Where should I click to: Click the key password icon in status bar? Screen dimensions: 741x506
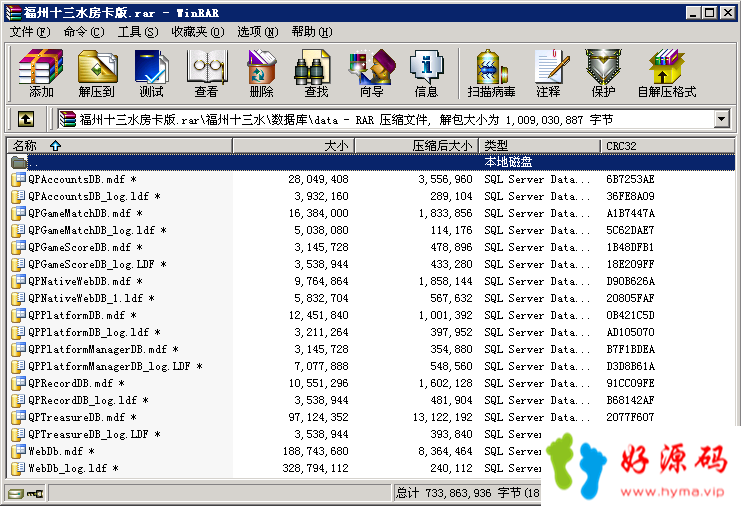(34, 494)
